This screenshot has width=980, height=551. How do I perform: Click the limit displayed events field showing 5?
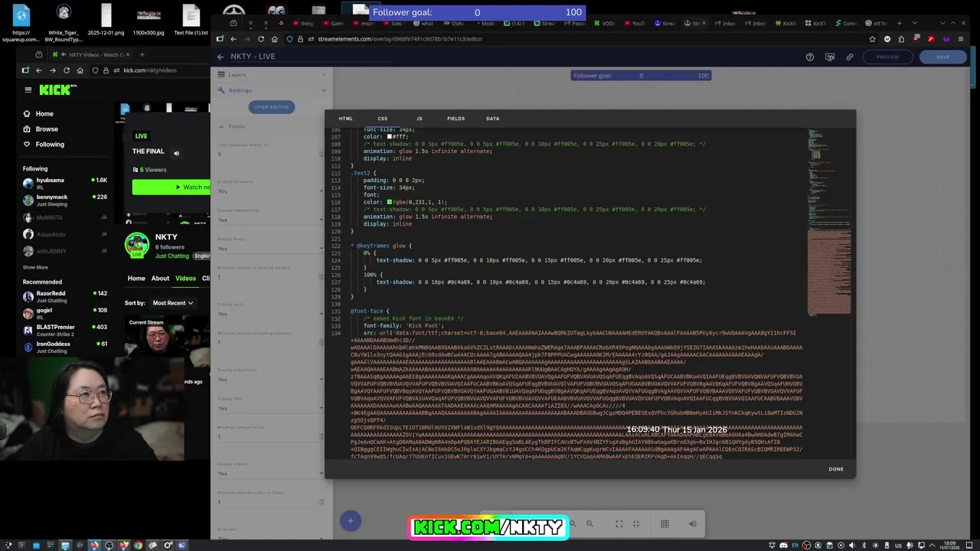[x=271, y=154]
